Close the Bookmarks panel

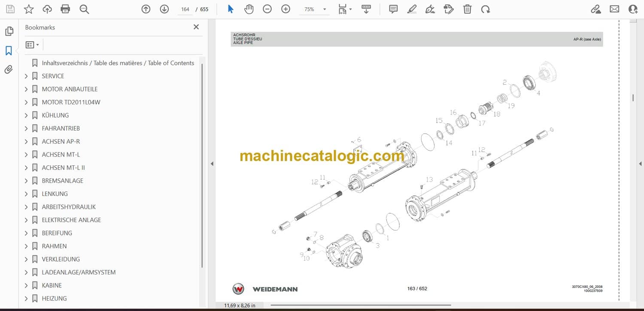pos(196,27)
